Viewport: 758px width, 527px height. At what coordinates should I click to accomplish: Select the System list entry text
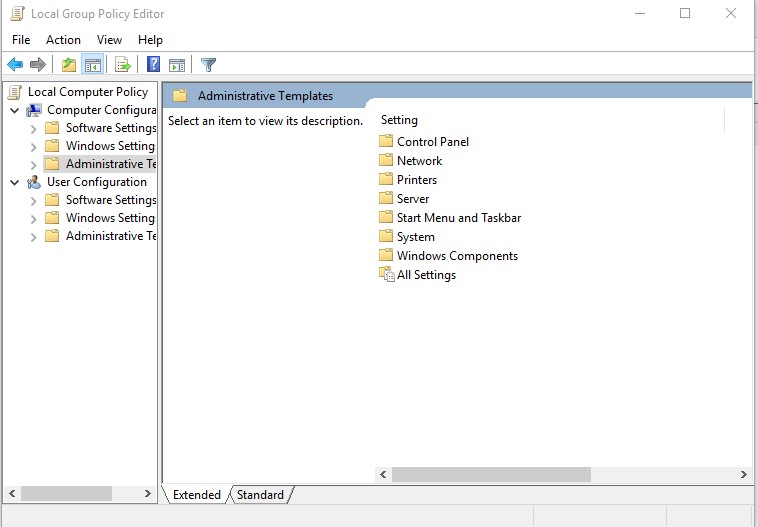click(x=416, y=237)
